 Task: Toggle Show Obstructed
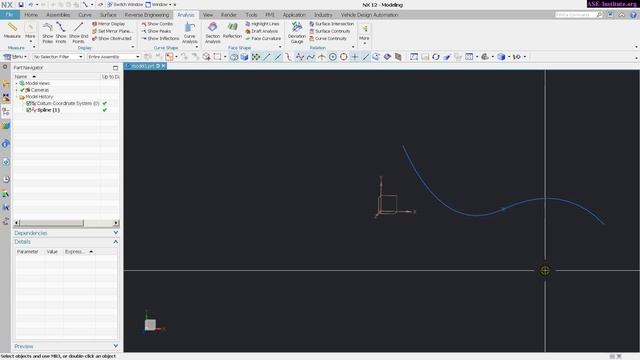111,38
